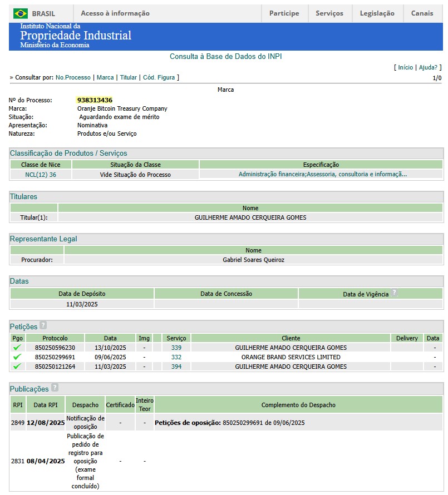The width and height of the screenshot is (448, 495).
Task: Open the Serviços menu
Action: pos(329,13)
